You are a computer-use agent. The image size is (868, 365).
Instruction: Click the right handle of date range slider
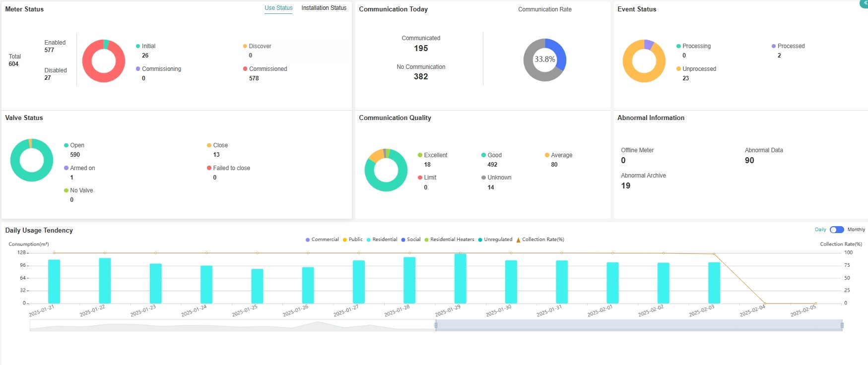(x=842, y=325)
